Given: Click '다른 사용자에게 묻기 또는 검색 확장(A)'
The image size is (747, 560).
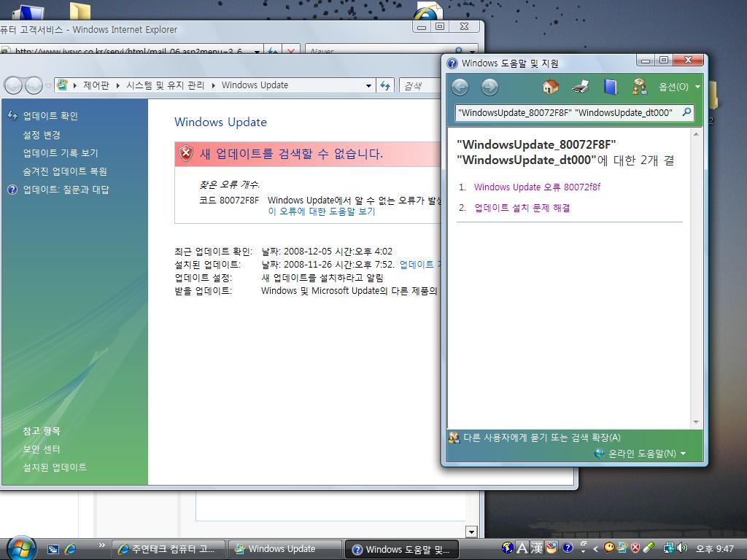Looking at the screenshot, I should [x=542, y=437].
